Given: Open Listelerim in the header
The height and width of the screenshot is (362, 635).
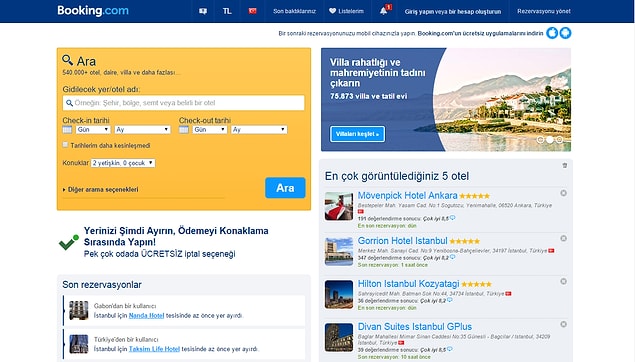Looking at the screenshot, I should pos(346,11).
